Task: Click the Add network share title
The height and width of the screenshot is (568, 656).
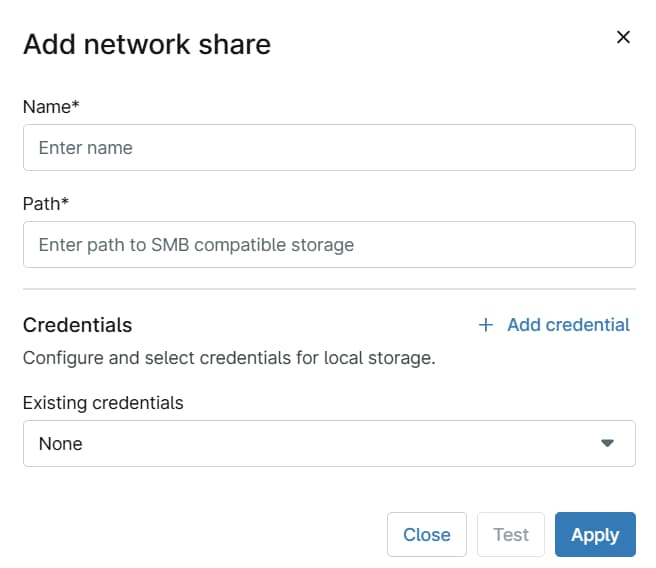Action: coord(147,44)
